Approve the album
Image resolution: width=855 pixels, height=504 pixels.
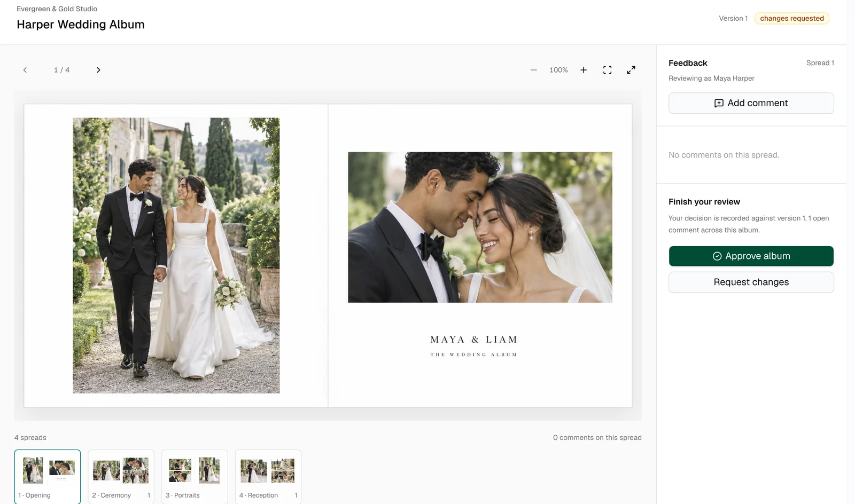(751, 256)
